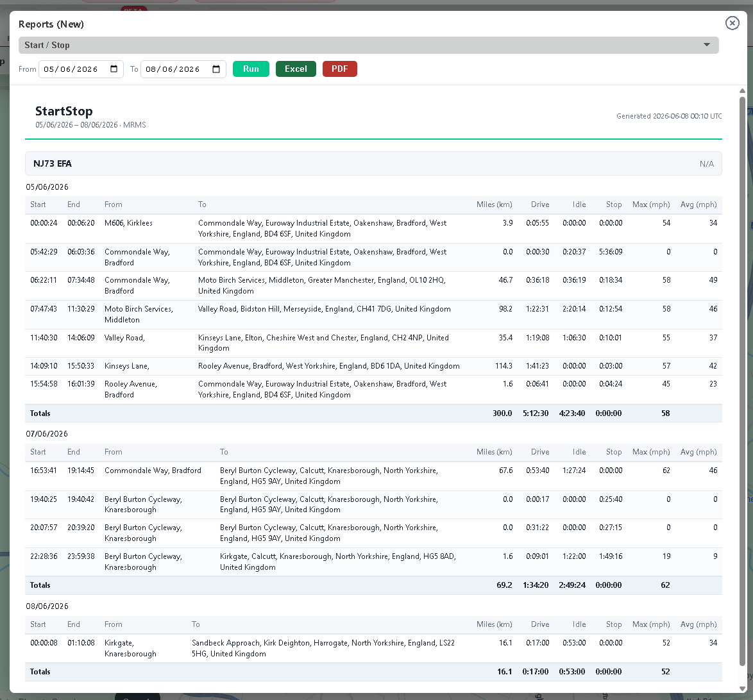753x700 pixels.
Task: Click the N/A label in the vehicle header
Action: 706,164
